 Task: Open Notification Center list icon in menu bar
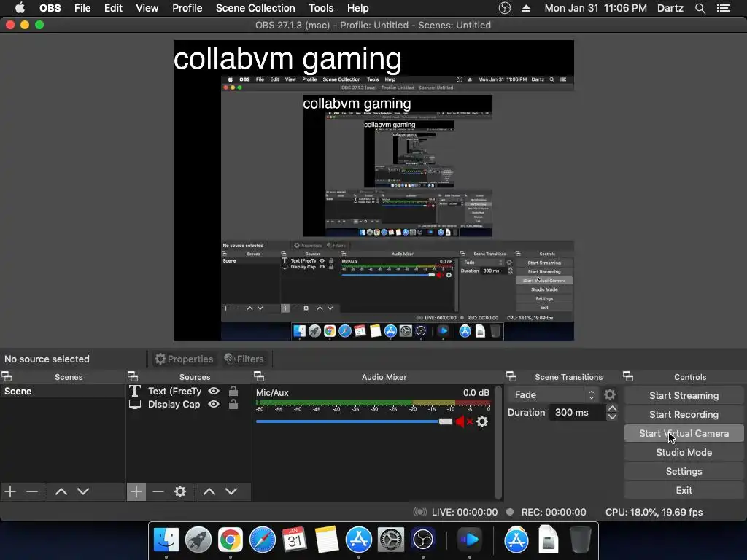point(724,8)
